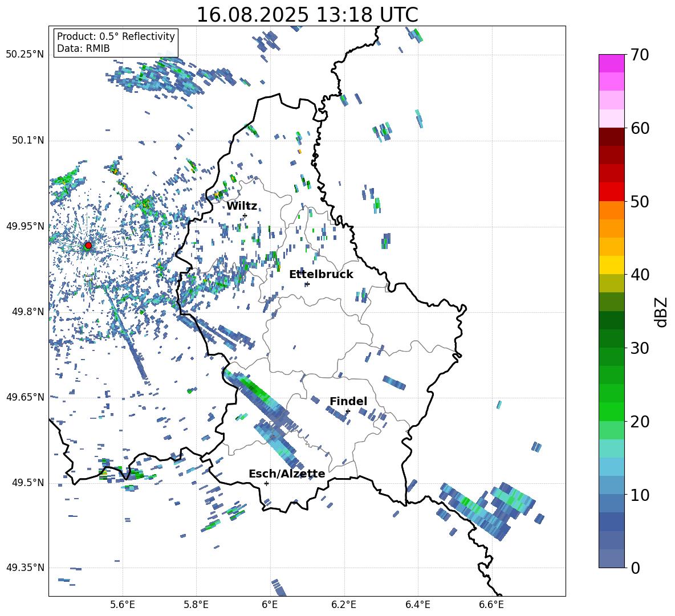Click the 6.4°E longitude label

417,605
